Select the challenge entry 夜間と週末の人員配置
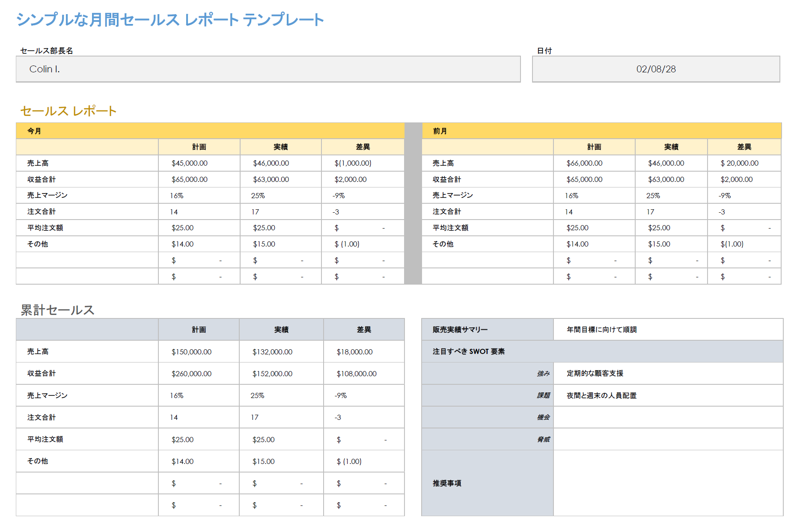 tap(601, 395)
